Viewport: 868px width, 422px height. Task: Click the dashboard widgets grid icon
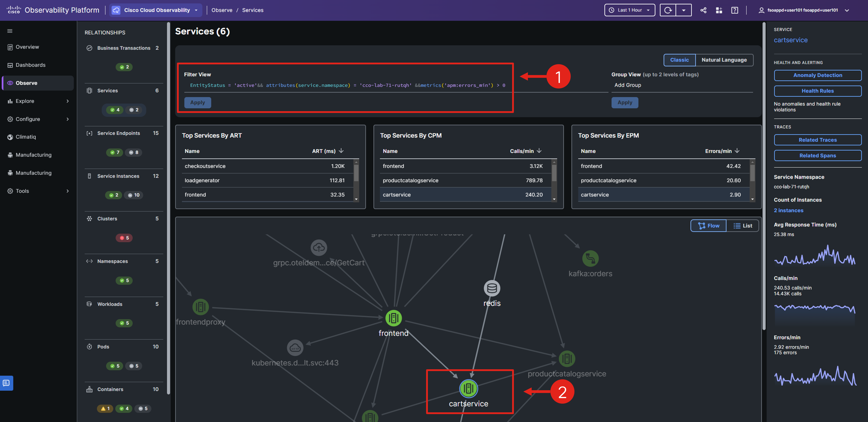[719, 10]
